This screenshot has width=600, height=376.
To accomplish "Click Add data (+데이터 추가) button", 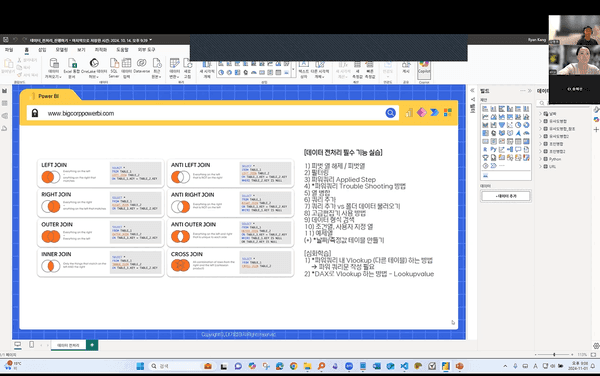I will [x=506, y=196].
